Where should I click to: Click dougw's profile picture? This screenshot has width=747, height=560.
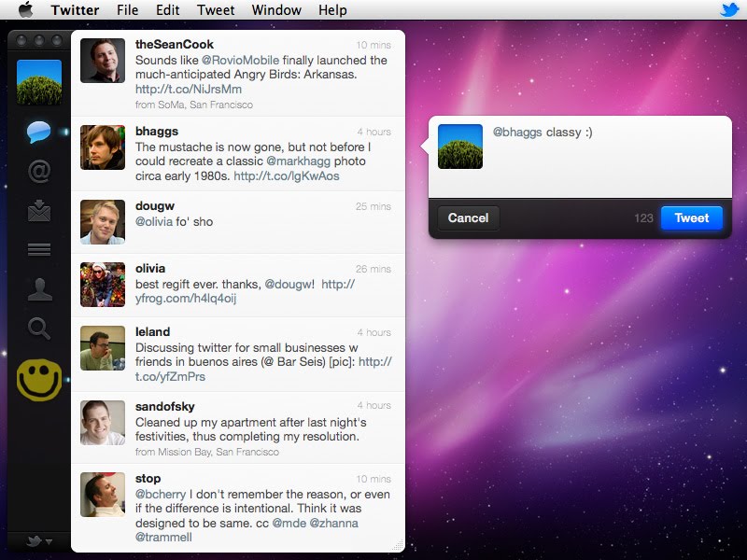point(103,222)
